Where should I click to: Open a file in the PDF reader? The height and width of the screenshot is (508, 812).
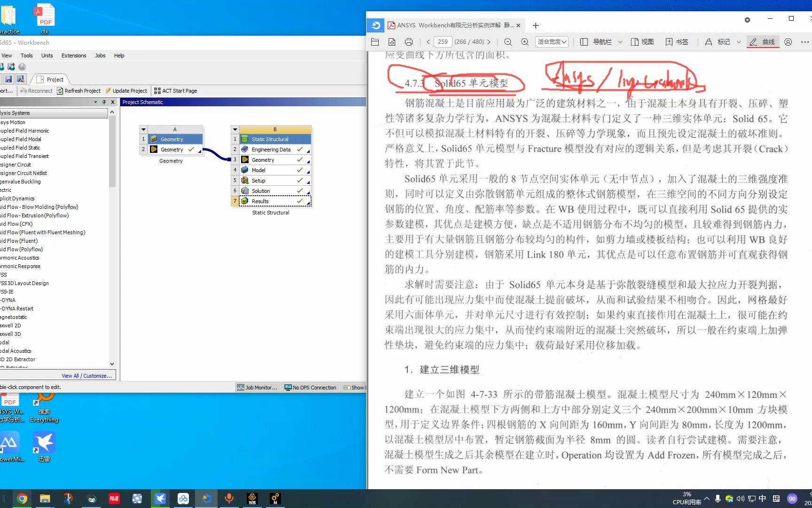[x=375, y=41]
